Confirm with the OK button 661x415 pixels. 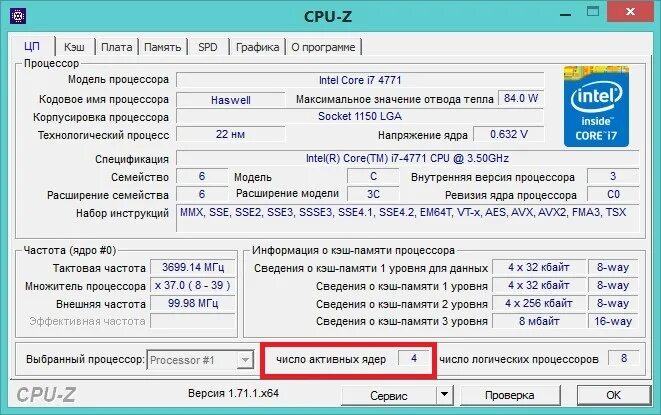click(x=613, y=395)
